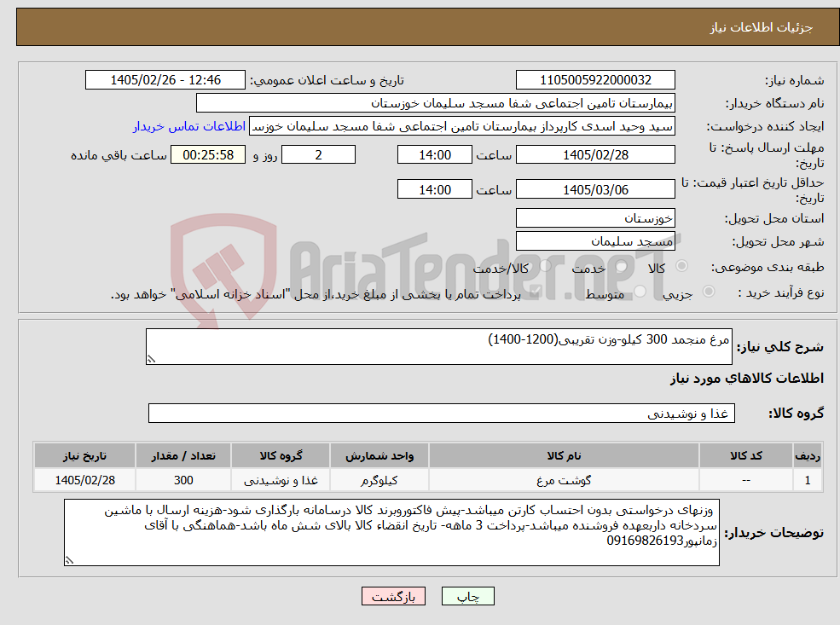This screenshot has width=840, height=625.
Task: Click the ساعت باقی مانده label
Action: click(119, 155)
